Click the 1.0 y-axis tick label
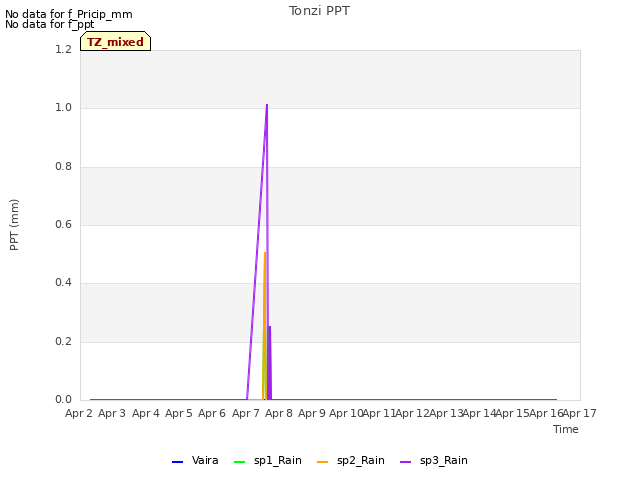This screenshot has height=480, width=640. tap(63, 108)
